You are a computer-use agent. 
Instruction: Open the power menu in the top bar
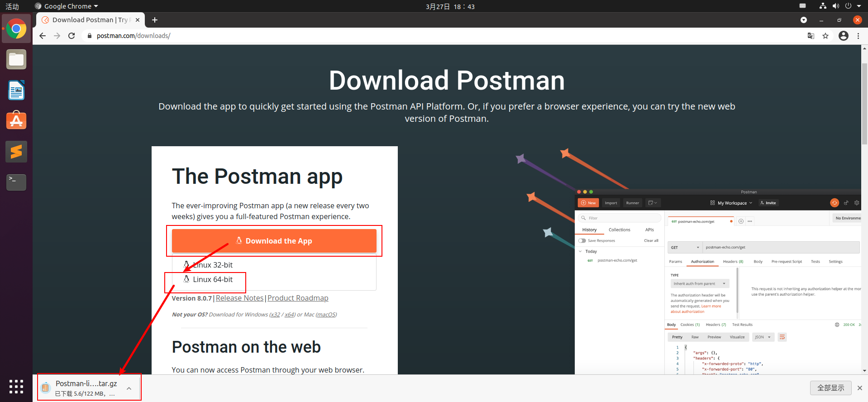pyautogui.click(x=848, y=6)
